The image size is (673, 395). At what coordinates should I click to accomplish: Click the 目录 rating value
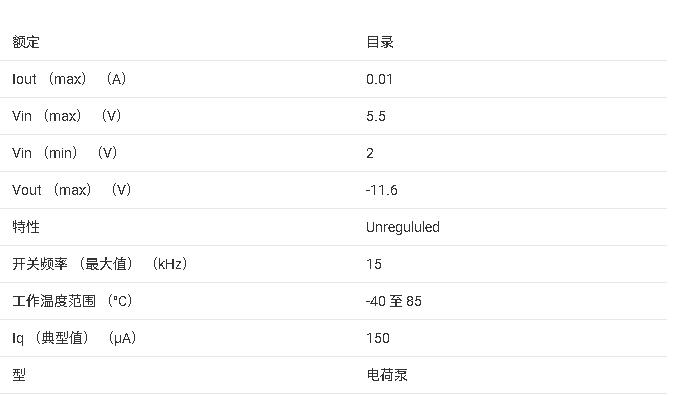click(380, 42)
